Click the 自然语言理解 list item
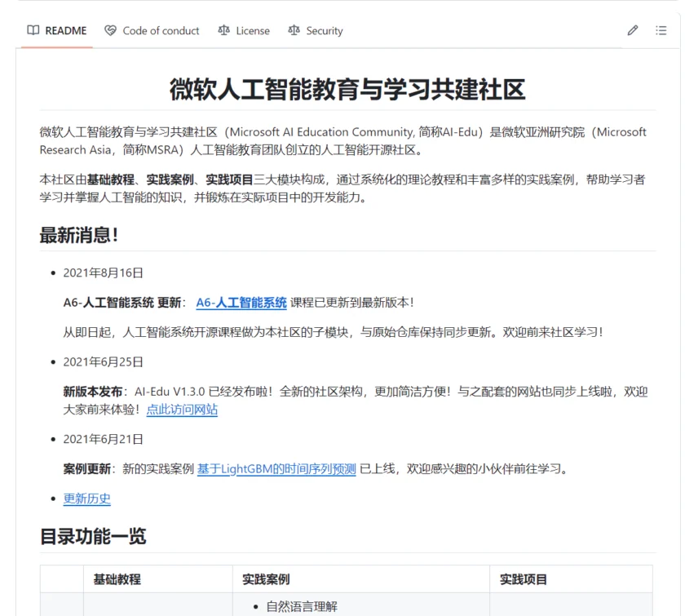Viewport: 685px width, 616px height. (302, 606)
